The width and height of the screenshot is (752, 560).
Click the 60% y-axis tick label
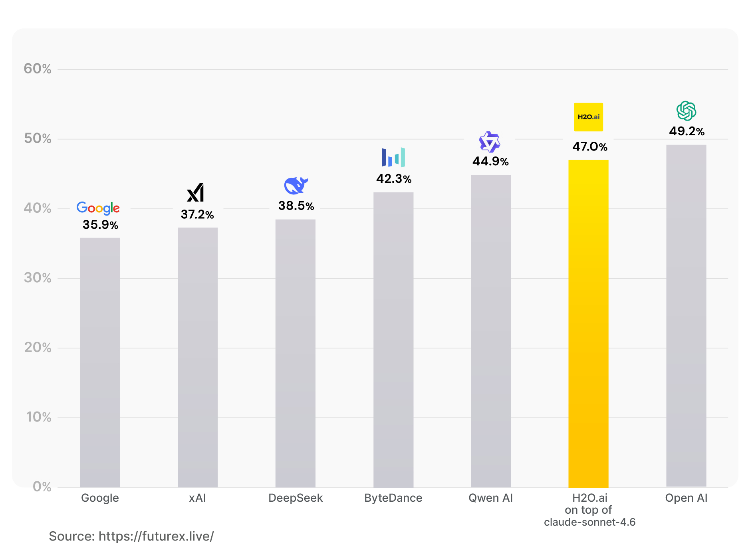38,69
